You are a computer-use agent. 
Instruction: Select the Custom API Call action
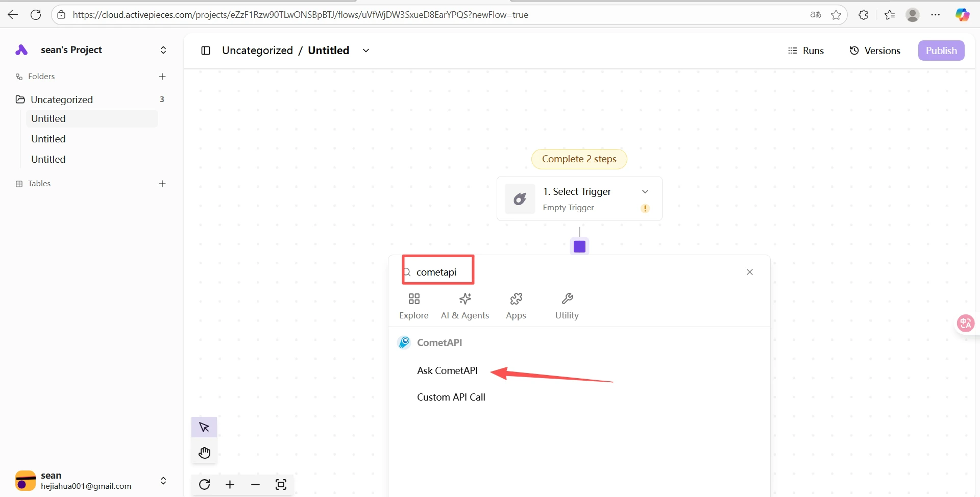[451, 397]
